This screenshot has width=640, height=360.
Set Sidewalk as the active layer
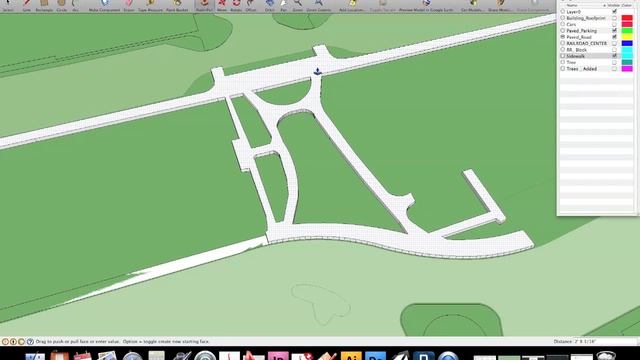[562, 56]
